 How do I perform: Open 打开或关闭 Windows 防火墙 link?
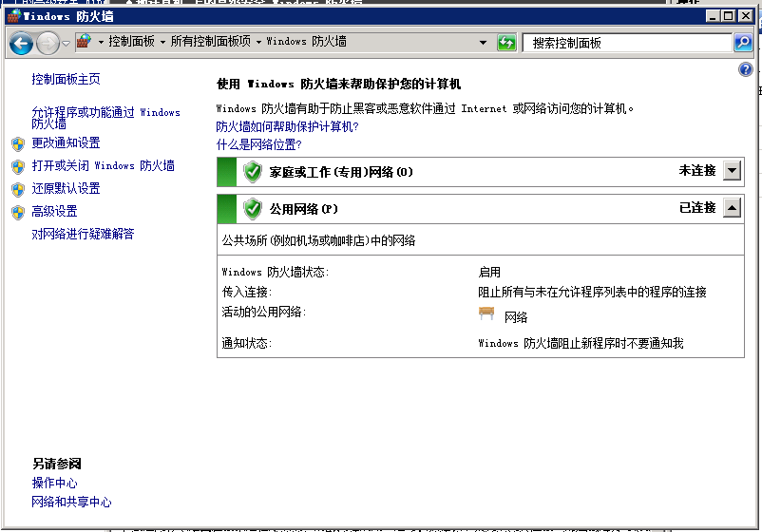[103, 165]
